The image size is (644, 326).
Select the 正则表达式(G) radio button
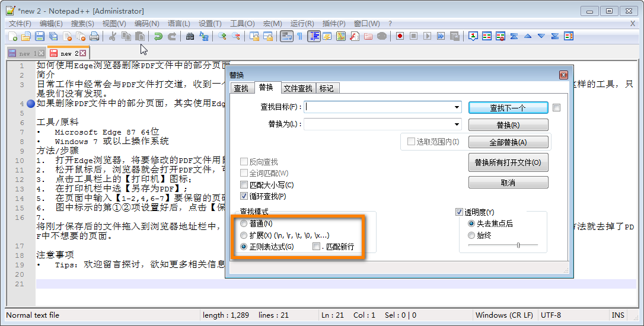[244, 247]
